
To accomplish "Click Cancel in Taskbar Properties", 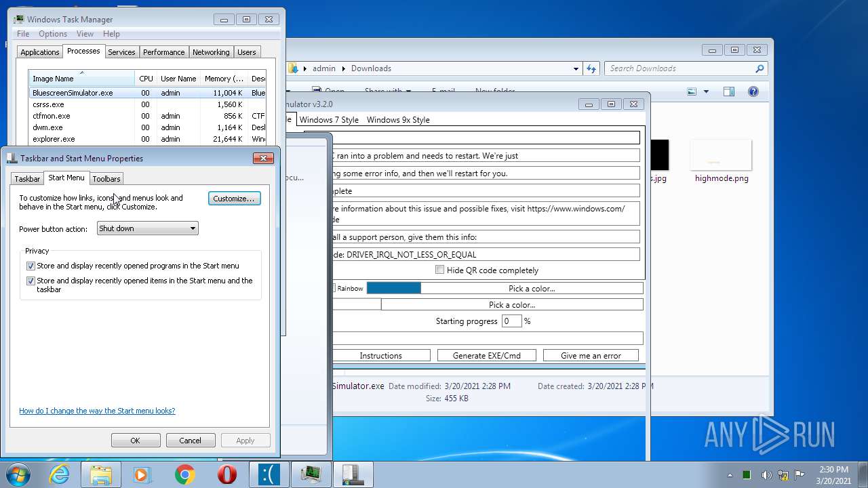I will click(x=190, y=441).
